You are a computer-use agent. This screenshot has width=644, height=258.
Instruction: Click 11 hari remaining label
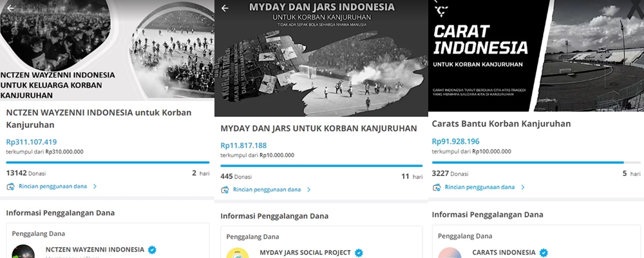coord(412,177)
